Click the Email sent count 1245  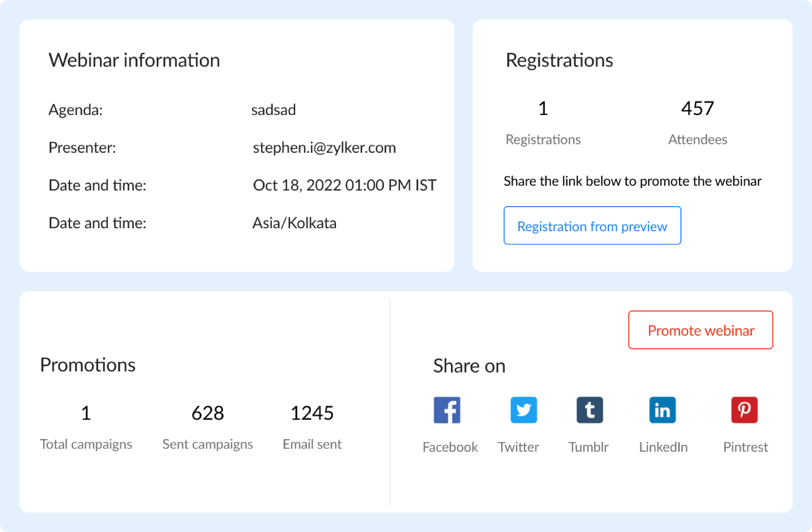pos(312,413)
